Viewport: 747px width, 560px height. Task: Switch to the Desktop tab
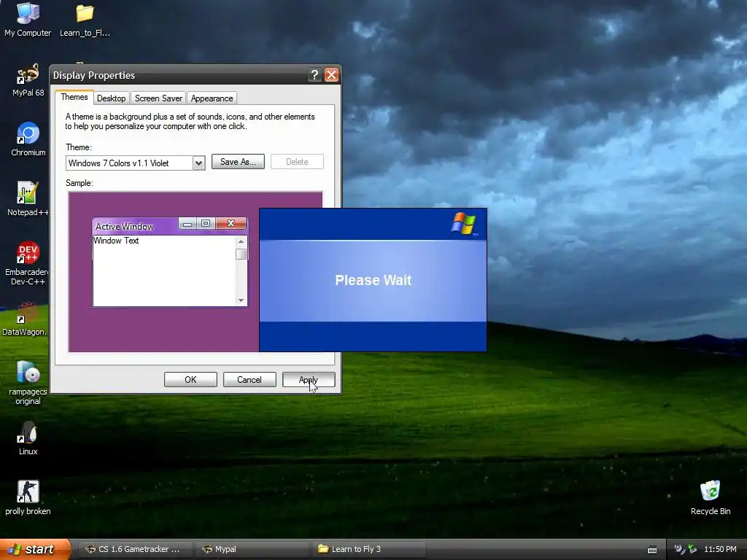111,98
